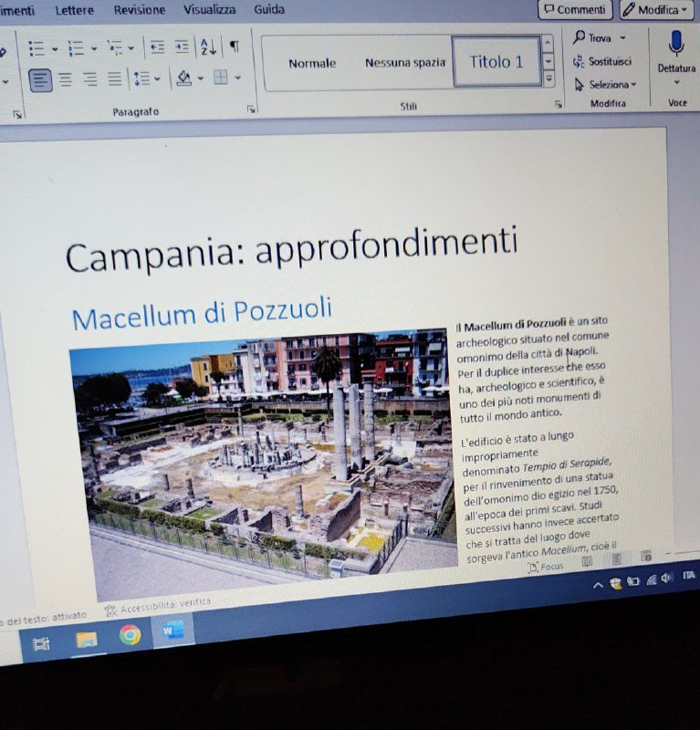
Task: Justify the paragraph text
Action: click(114, 79)
